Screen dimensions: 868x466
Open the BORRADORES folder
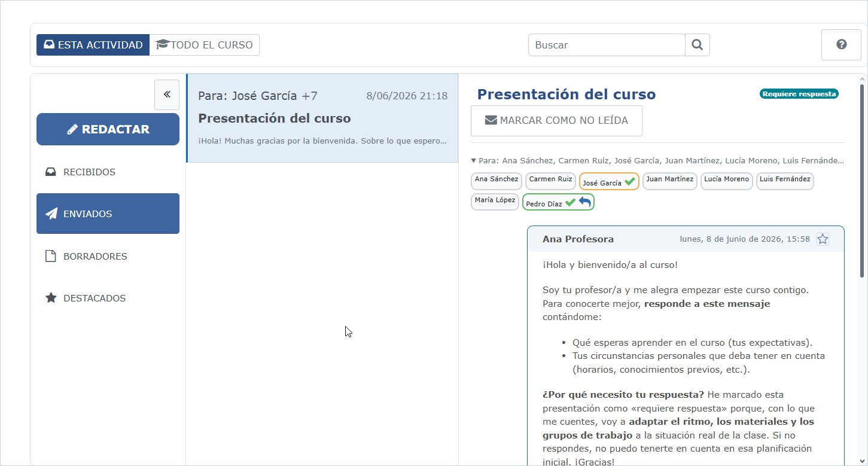[108, 256]
